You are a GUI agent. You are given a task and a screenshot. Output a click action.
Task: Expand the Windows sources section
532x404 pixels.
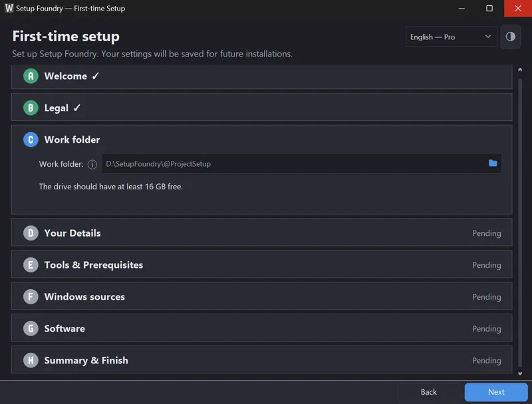(x=261, y=296)
